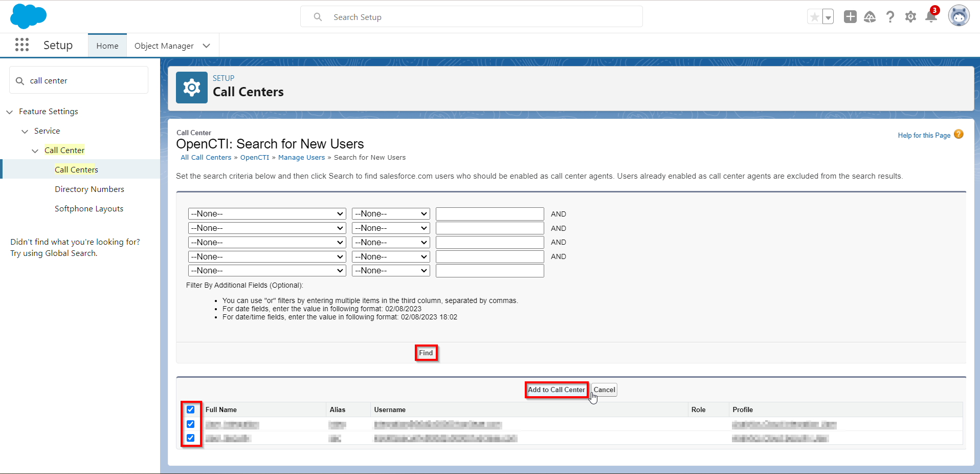Open the fifth row operator dropdown

click(391, 270)
